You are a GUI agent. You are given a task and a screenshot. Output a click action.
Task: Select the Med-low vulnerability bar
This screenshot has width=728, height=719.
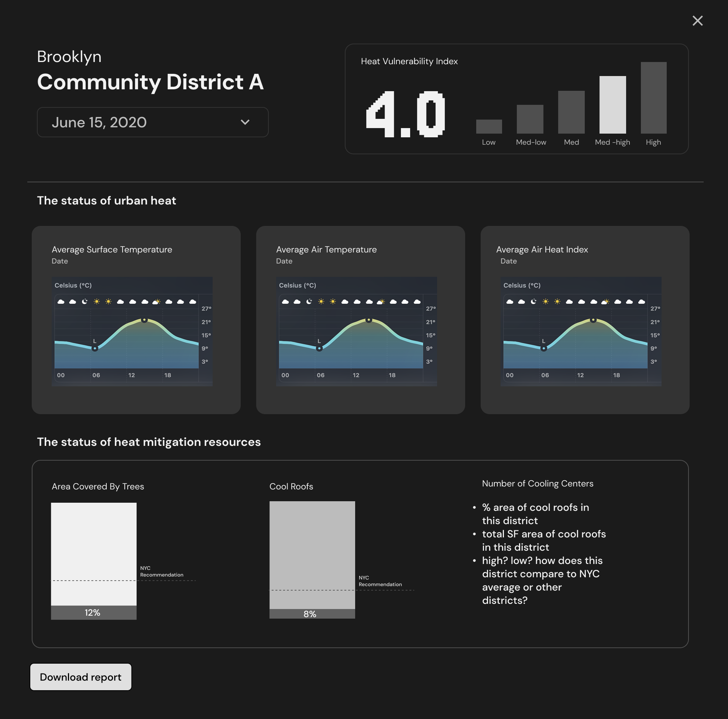pos(530,119)
